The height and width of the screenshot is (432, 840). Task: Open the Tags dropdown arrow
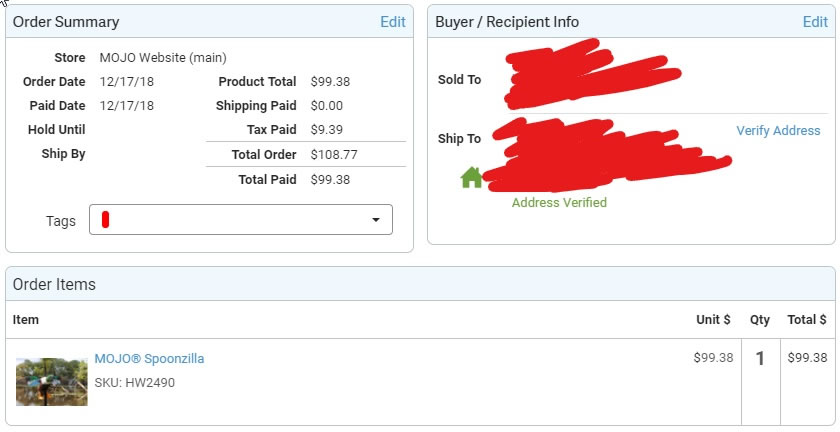(376, 220)
